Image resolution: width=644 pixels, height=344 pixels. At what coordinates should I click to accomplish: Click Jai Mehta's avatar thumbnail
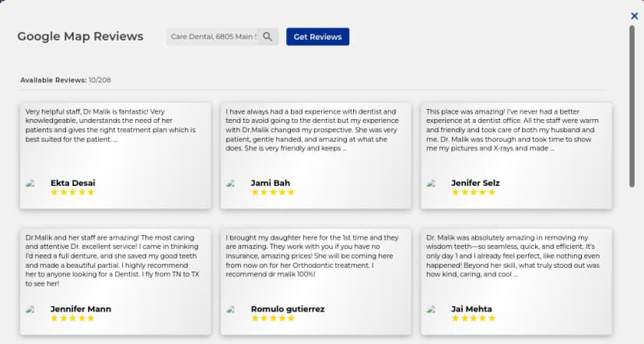point(432,310)
